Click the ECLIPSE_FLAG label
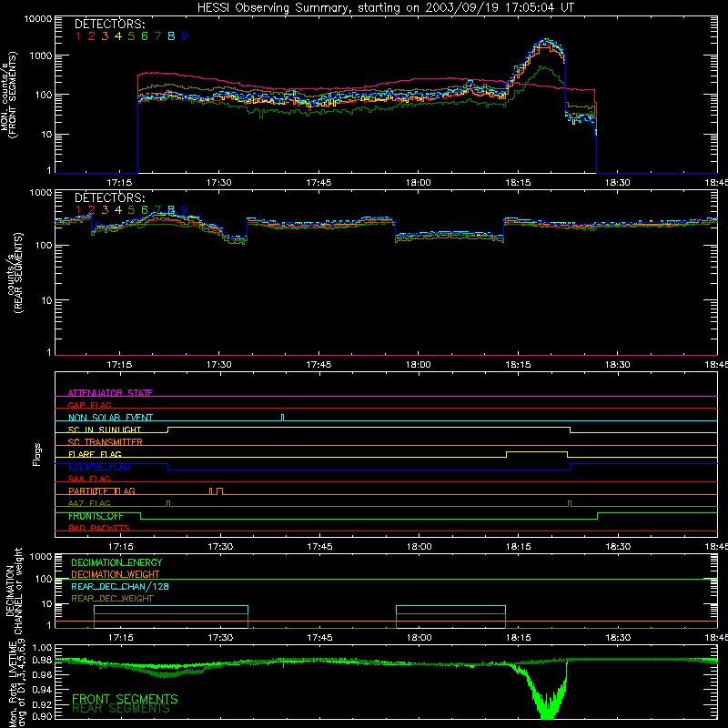 pos(99,467)
